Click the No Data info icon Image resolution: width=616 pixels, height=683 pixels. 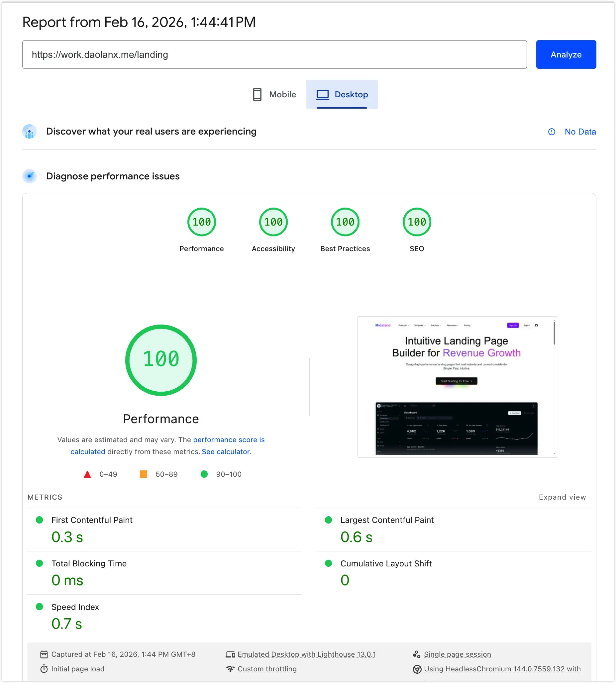(551, 132)
